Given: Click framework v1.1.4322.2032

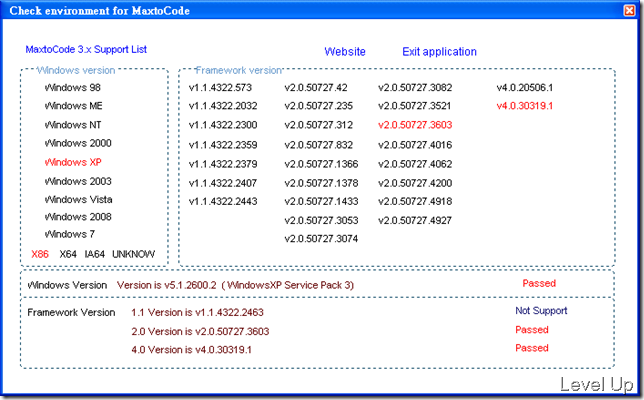Looking at the screenshot, I should pos(223,106).
